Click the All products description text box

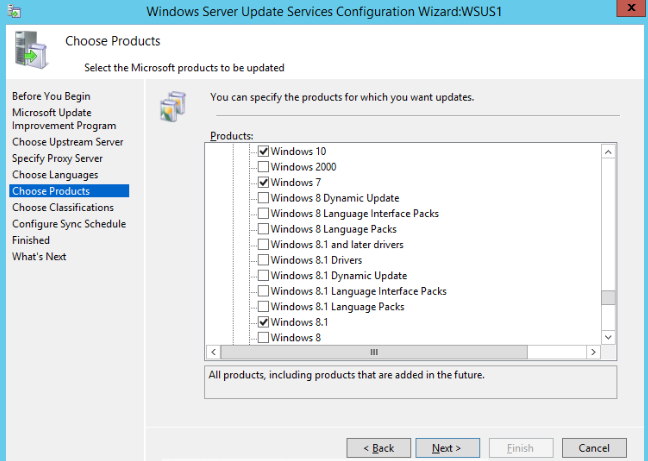410,382
